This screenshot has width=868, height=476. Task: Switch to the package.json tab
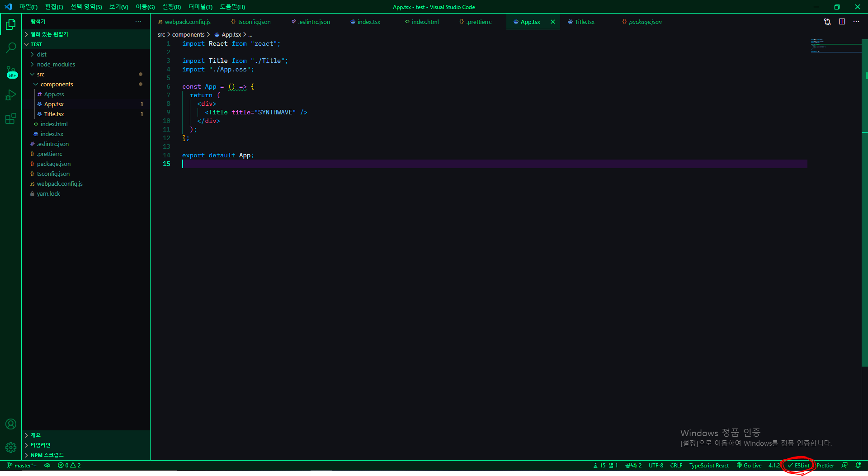pyautogui.click(x=645, y=22)
